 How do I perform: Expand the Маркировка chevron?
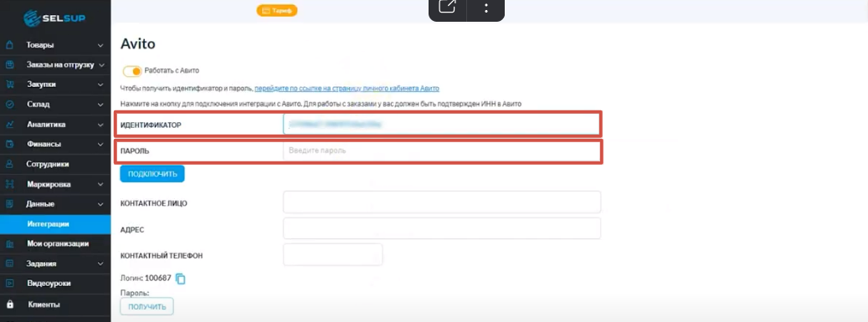click(x=100, y=184)
